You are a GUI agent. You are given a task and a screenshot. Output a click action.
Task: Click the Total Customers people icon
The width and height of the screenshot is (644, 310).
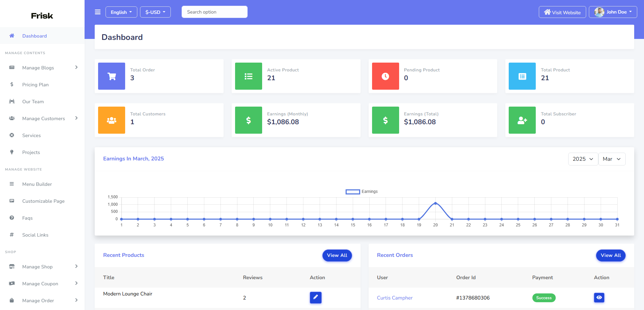(111, 120)
